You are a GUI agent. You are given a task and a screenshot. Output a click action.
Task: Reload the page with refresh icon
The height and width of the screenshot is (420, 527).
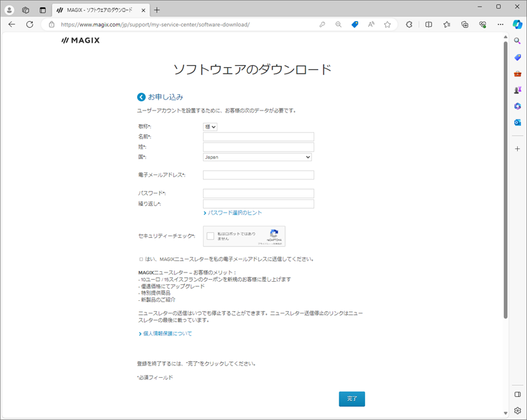pyautogui.click(x=30, y=24)
